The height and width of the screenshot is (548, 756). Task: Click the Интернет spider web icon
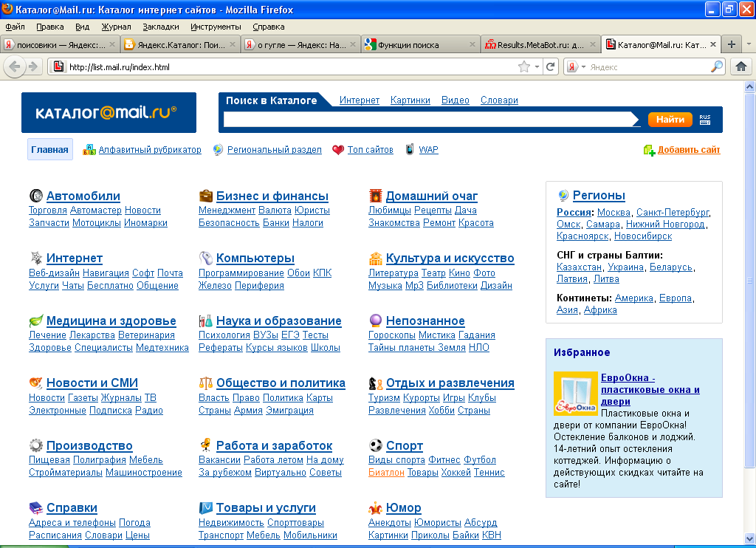(x=36, y=258)
